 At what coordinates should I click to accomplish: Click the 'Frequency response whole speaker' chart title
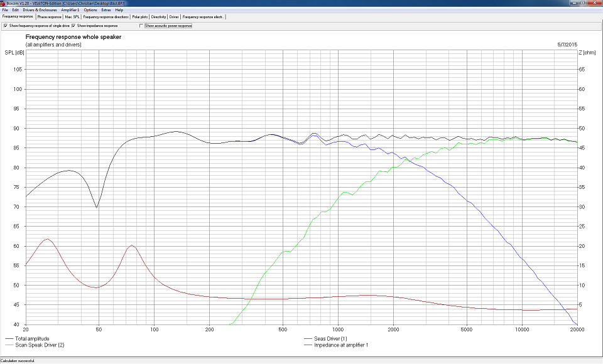click(x=73, y=37)
